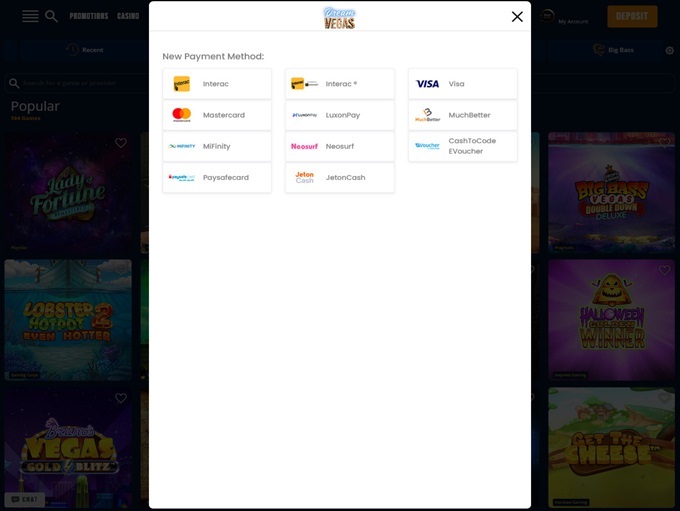
Task: Open the chat support widget
Action: pyautogui.click(x=24, y=499)
